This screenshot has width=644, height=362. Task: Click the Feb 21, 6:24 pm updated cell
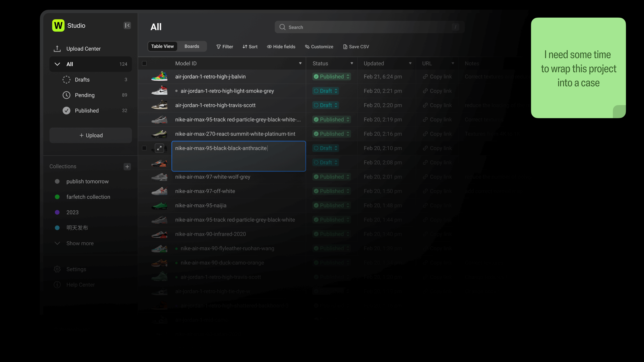383,77
